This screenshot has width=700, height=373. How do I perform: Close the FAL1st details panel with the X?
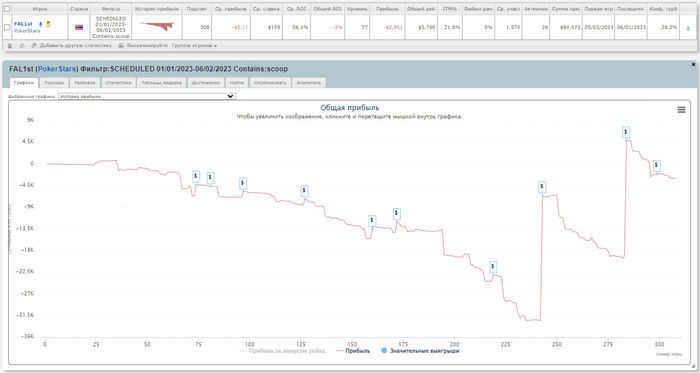coord(693,65)
